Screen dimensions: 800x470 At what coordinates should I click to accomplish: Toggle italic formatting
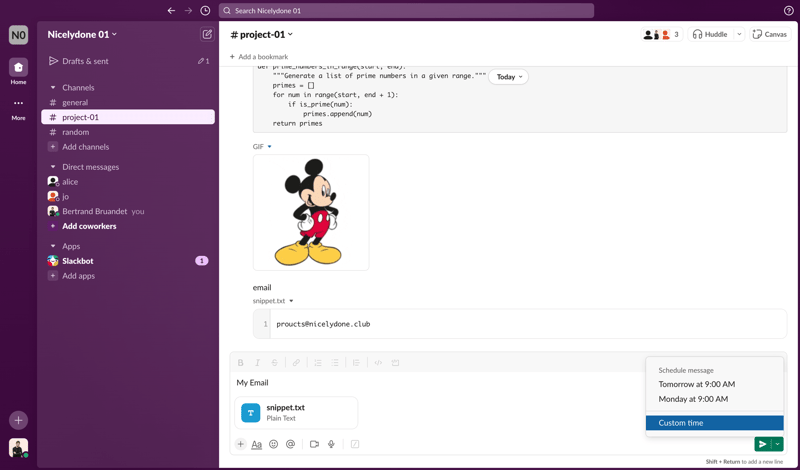258,363
